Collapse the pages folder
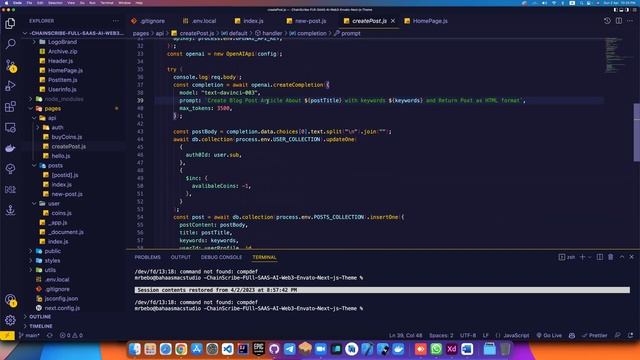The width and height of the screenshot is (640, 360). [31, 109]
